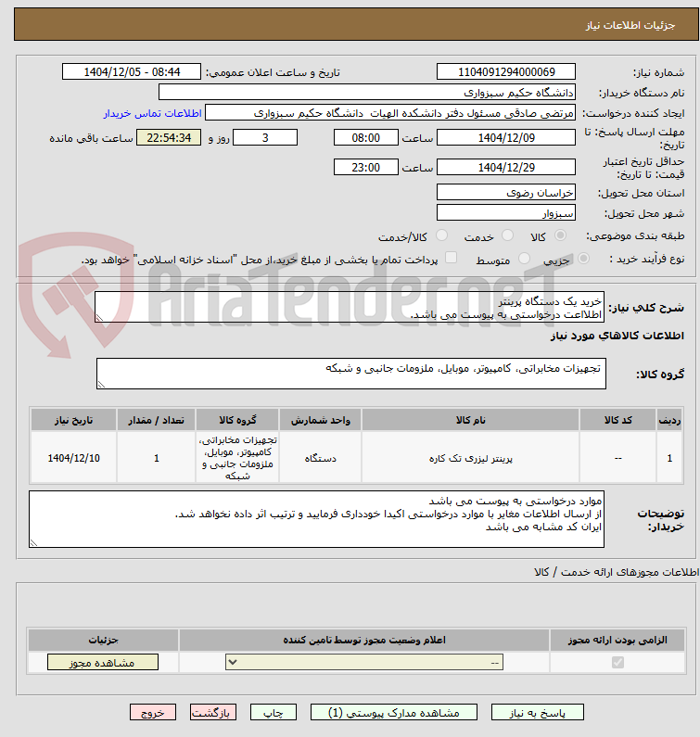Click the requester field 'مرتضی صادقی'

pyautogui.click(x=390, y=113)
